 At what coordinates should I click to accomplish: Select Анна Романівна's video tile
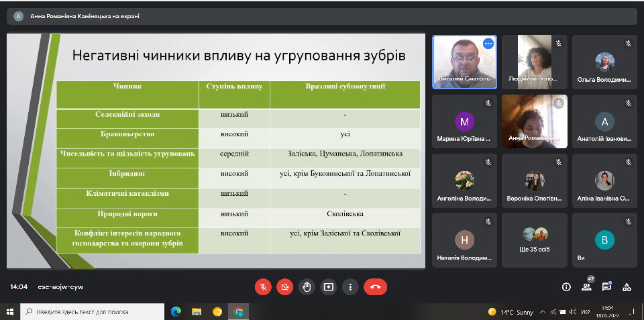click(535, 121)
